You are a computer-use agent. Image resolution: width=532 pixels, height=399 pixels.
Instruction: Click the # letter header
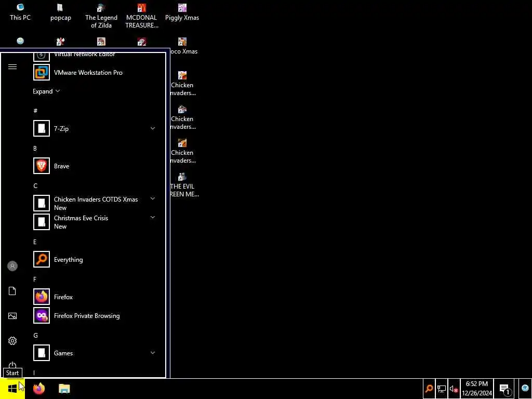click(x=35, y=111)
